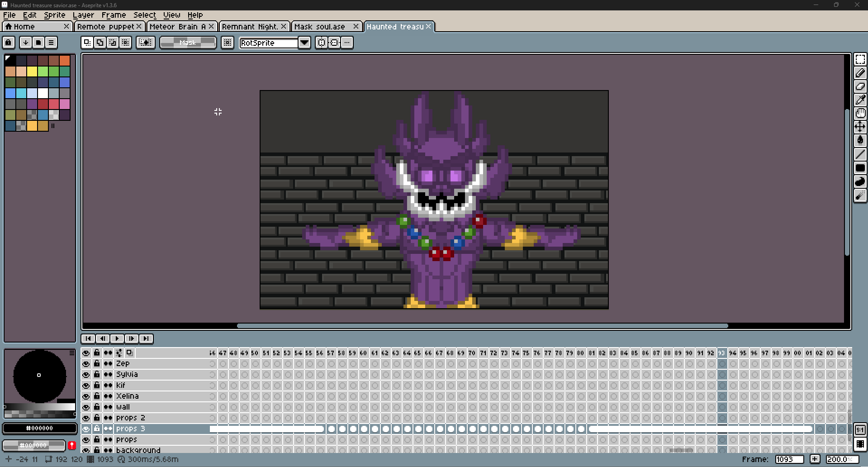Open the Sprite menu
868x467 pixels.
click(x=54, y=15)
